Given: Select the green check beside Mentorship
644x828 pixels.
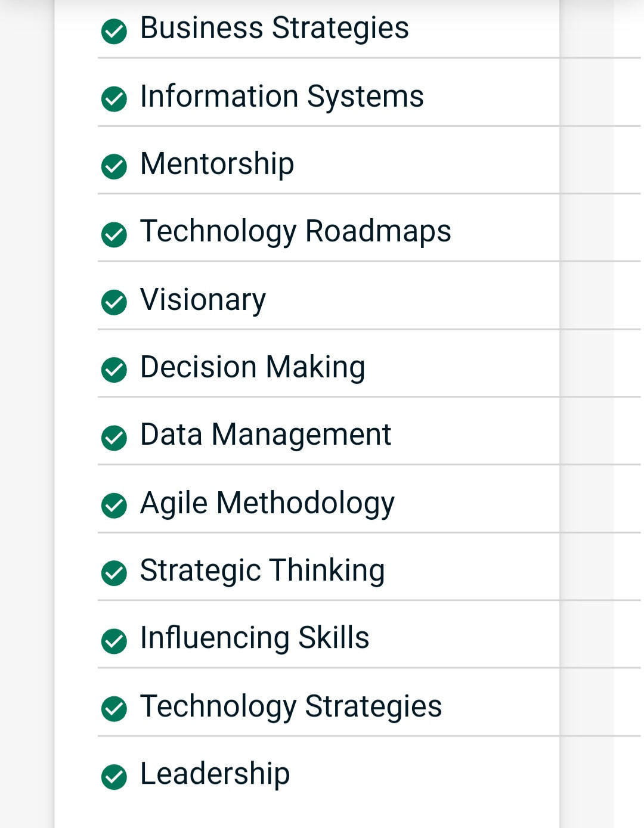Looking at the screenshot, I should pyautogui.click(x=114, y=166).
